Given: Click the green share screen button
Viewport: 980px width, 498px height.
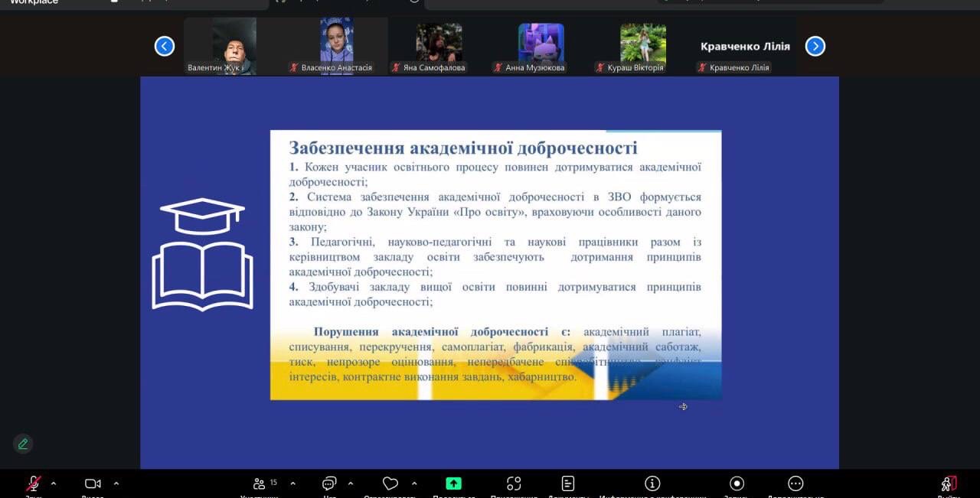Looking at the screenshot, I should click(453, 483).
